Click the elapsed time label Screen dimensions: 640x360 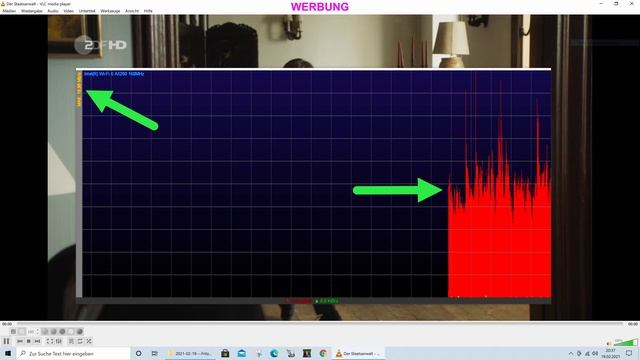click(7, 324)
